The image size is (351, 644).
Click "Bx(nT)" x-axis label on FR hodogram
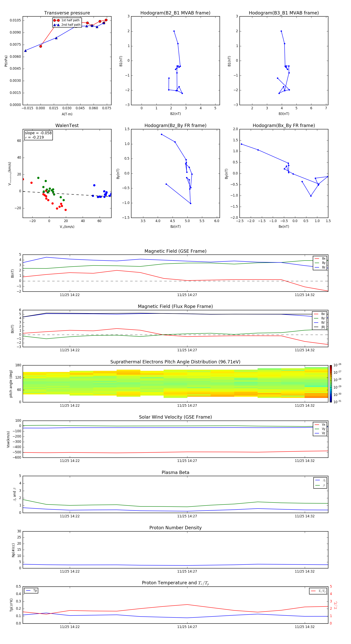(x=284, y=227)
